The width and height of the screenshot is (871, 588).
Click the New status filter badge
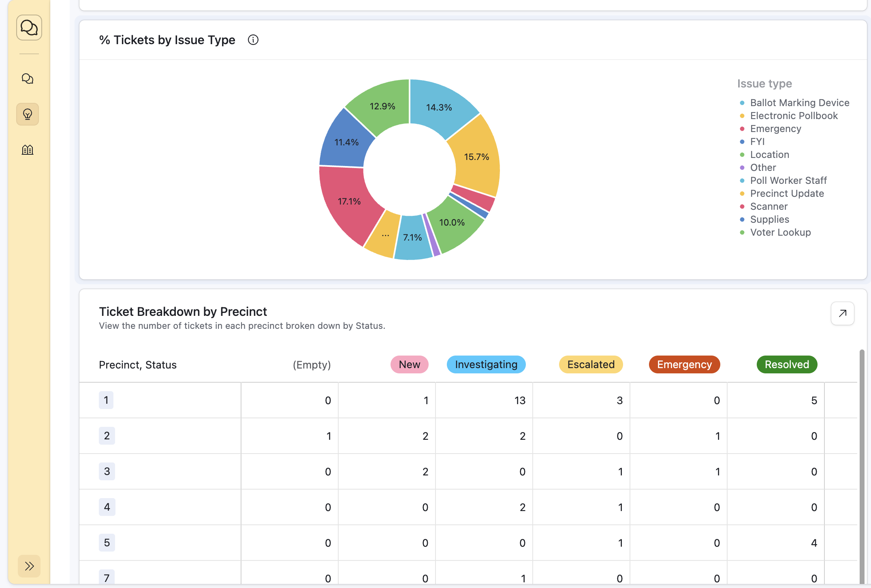(x=409, y=364)
